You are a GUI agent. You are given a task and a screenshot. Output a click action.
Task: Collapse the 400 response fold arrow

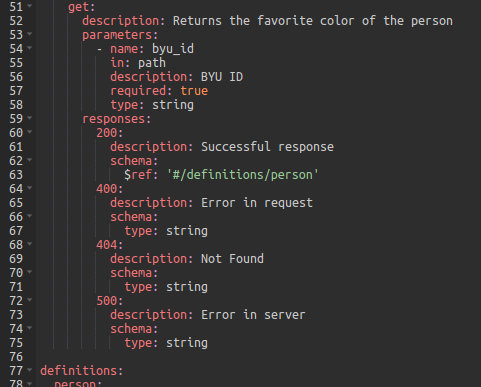tap(30, 188)
